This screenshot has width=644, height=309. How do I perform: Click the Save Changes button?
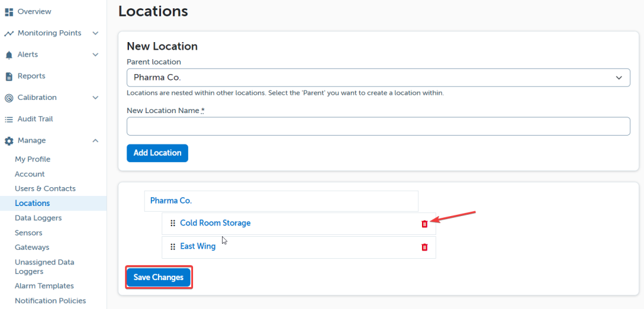(x=158, y=278)
